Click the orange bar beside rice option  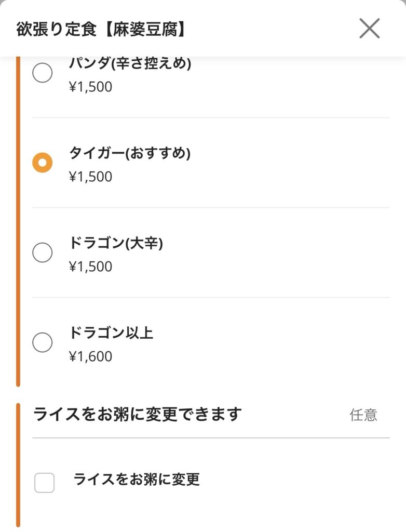point(18,465)
